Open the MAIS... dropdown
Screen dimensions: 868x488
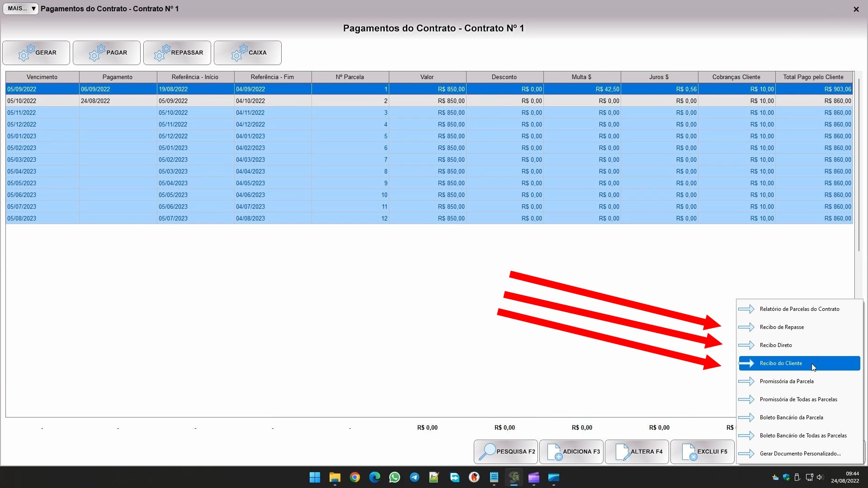click(x=21, y=9)
